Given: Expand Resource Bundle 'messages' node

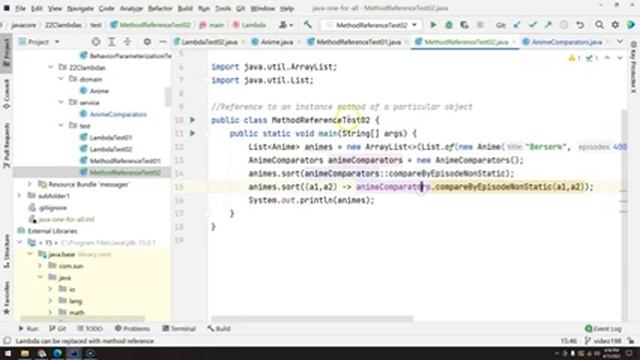Looking at the screenshot, I should tap(30, 184).
